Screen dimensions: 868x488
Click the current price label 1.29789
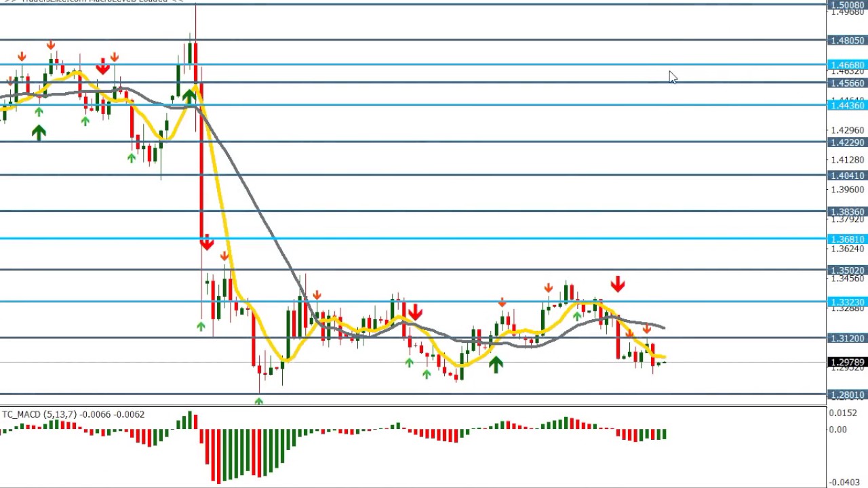click(847, 363)
